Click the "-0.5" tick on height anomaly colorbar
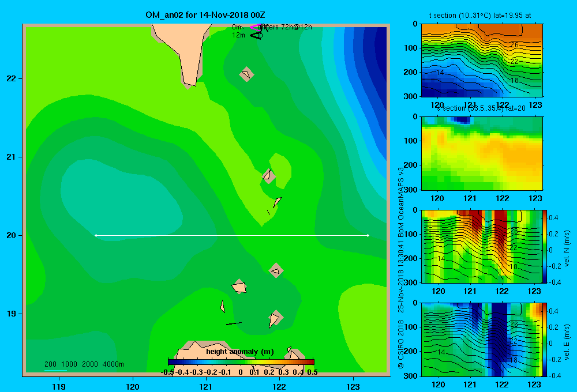 coord(168,372)
